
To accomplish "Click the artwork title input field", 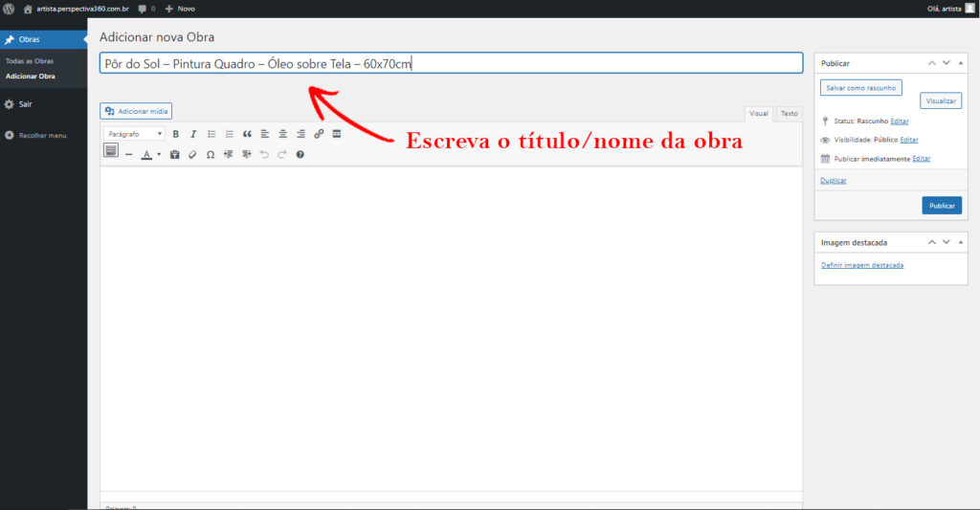I will [452, 63].
